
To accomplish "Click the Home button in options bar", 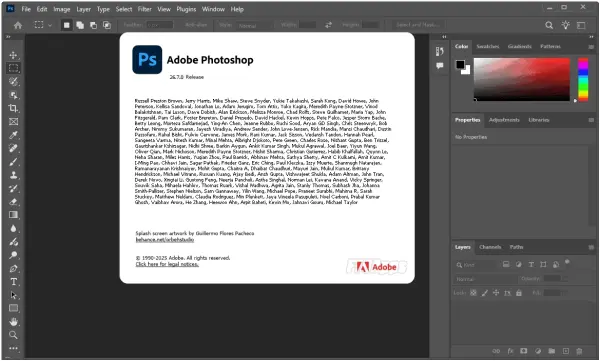I will pos(18,25).
